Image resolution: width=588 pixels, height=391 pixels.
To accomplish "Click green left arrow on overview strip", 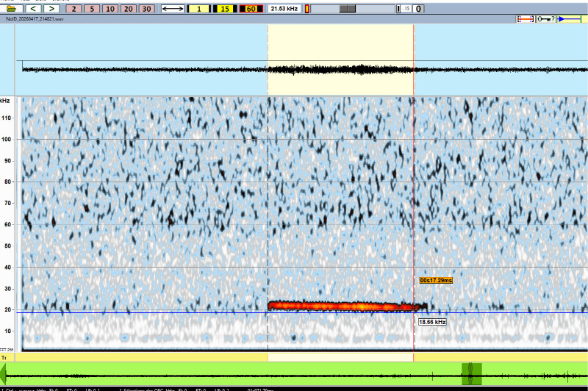I will pyautogui.click(x=3, y=373).
